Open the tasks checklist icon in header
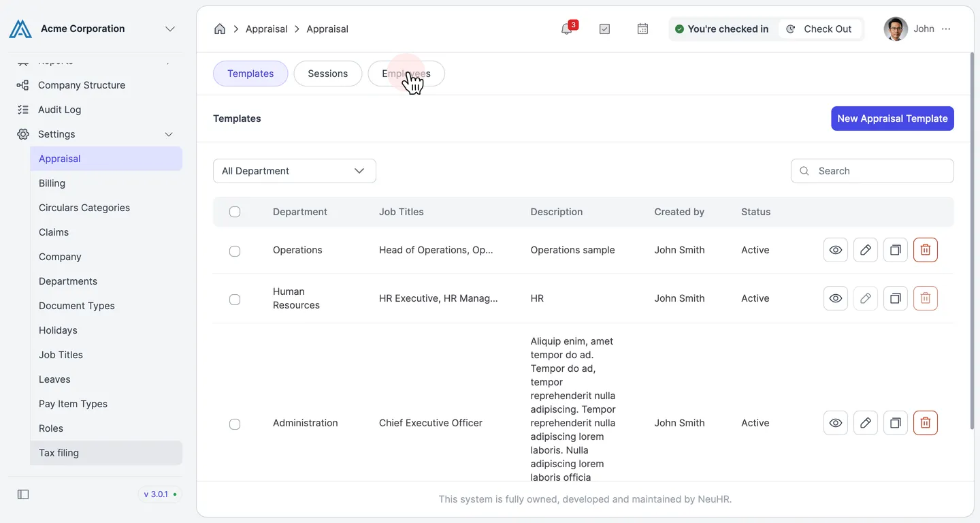The height and width of the screenshot is (523, 980). tap(604, 29)
